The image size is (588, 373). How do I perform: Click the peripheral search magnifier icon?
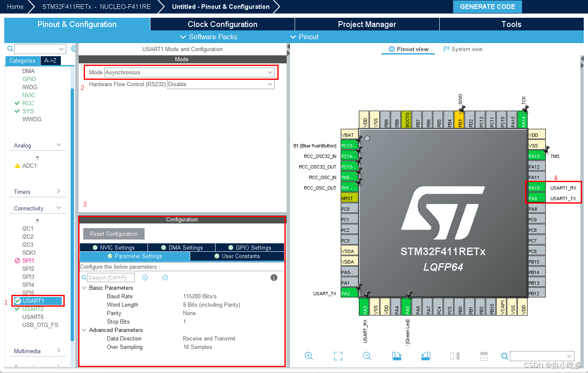[x=10, y=49]
